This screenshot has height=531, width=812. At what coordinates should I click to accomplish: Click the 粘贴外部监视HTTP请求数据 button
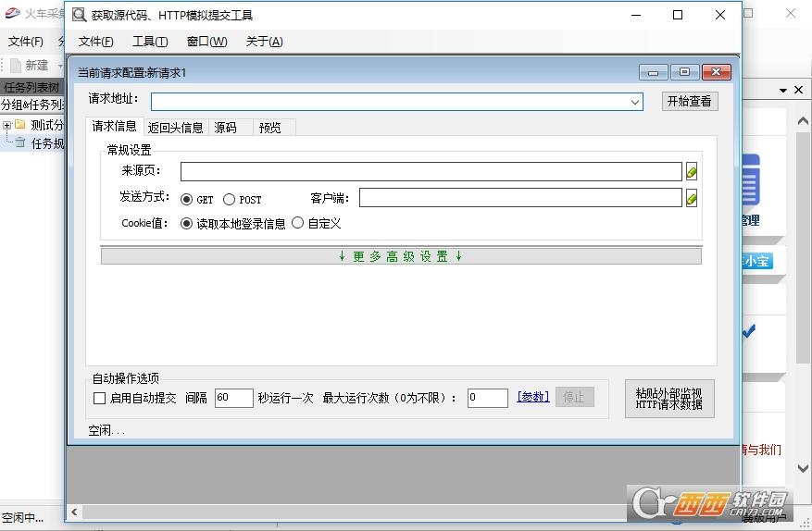pyautogui.click(x=668, y=399)
